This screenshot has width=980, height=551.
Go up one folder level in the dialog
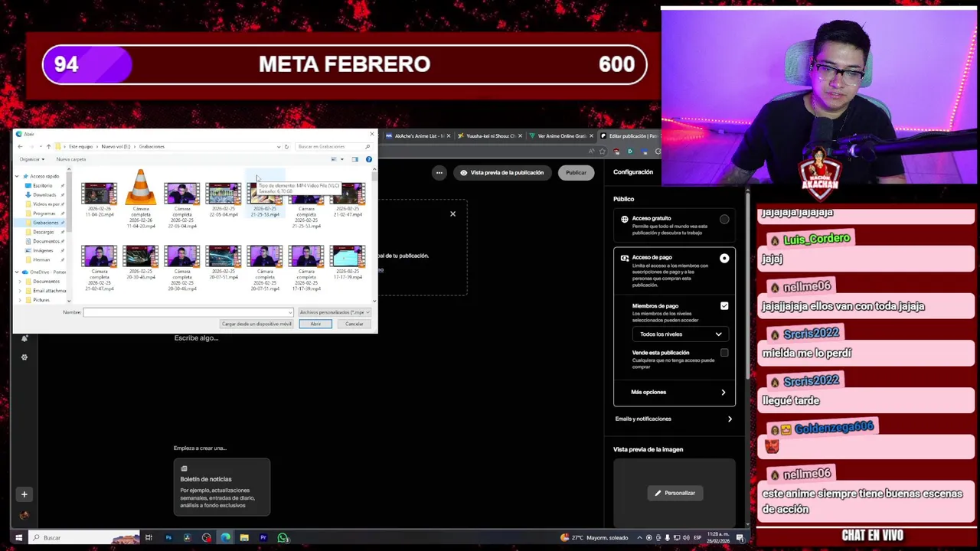click(48, 146)
